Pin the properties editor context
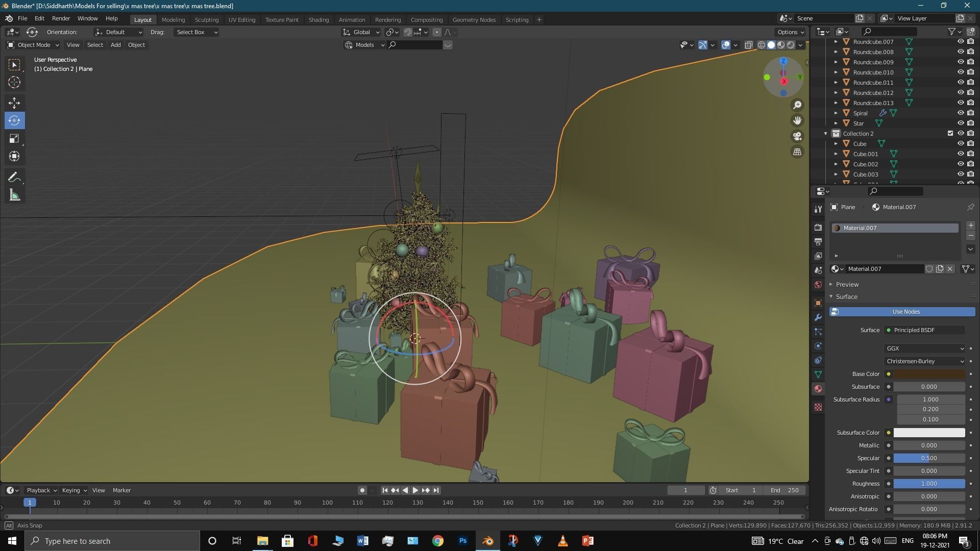980x551 pixels. [970, 207]
